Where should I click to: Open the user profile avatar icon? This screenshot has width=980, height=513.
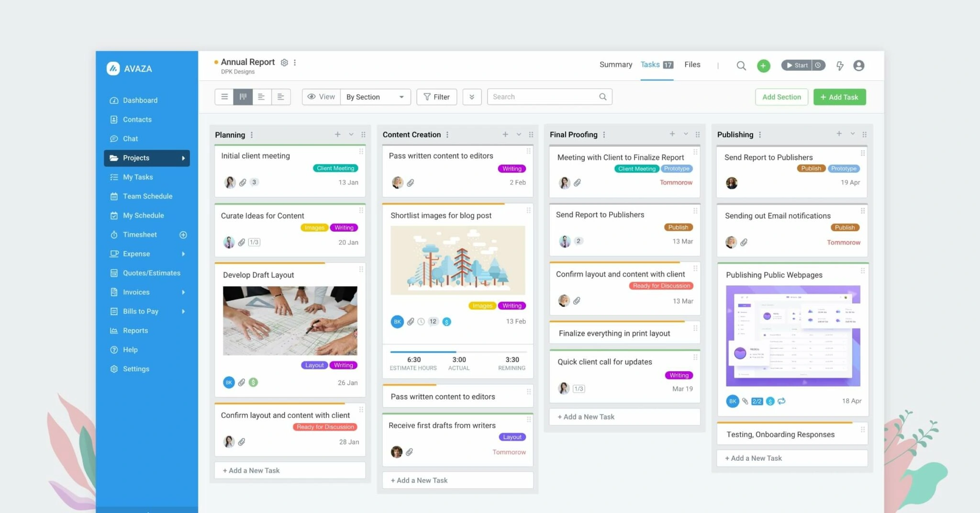click(x=858, y=66)
